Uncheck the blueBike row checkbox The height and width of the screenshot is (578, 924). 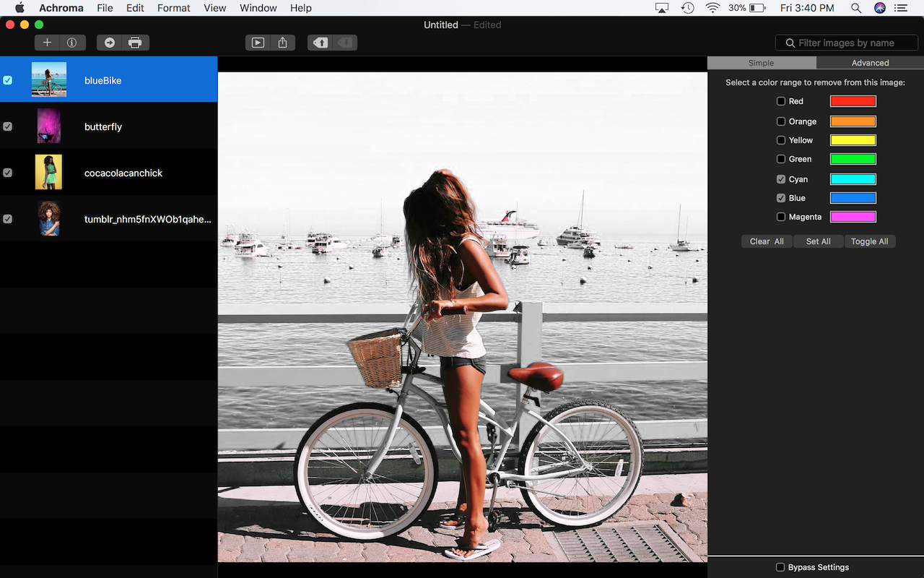pos(8,80)
